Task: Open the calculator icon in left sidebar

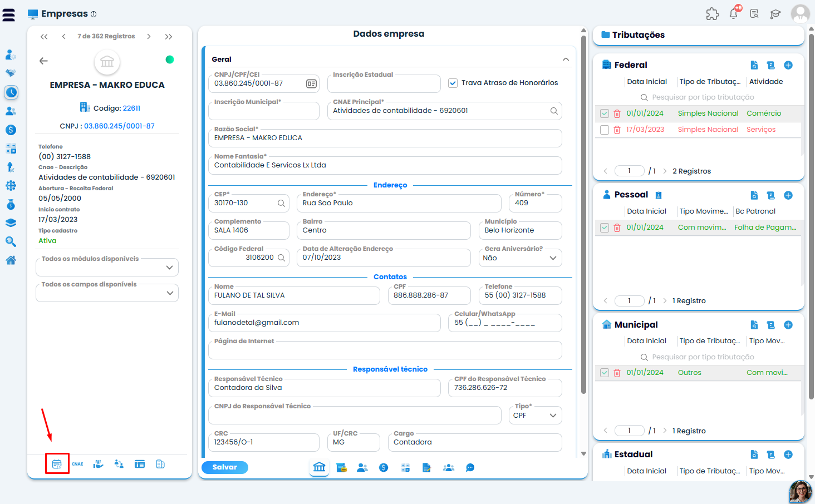Action: pyautogui.click(x=11, y=149)
